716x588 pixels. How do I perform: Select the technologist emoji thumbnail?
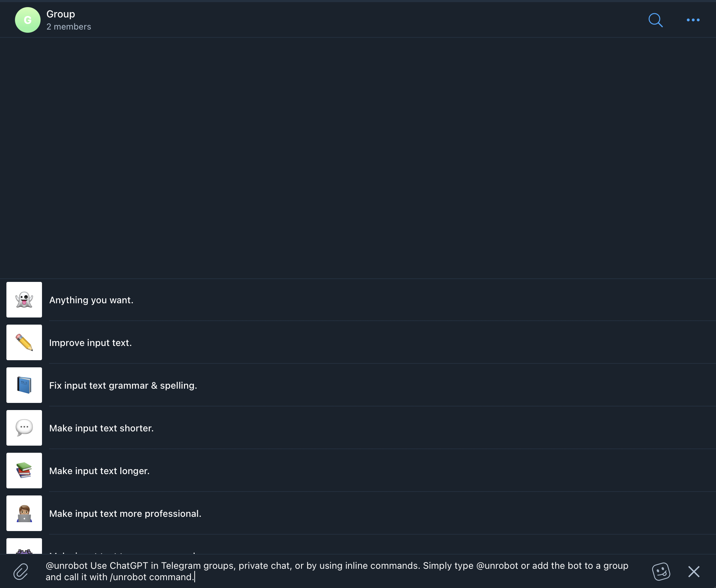click(x=24, y=513)
